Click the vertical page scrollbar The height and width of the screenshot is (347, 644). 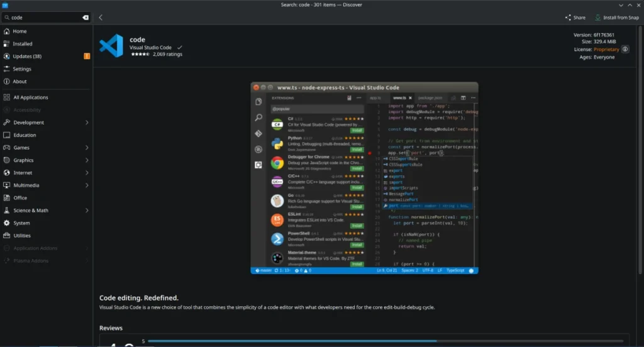[640, 150]
